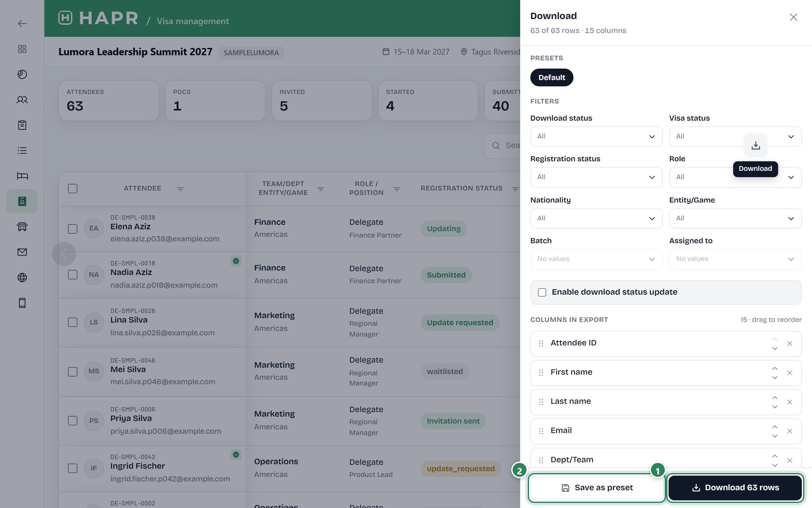Screen dimensions: 812x508
Task: Select the checkbox for Priya Silva
Action: pos(72,421)
